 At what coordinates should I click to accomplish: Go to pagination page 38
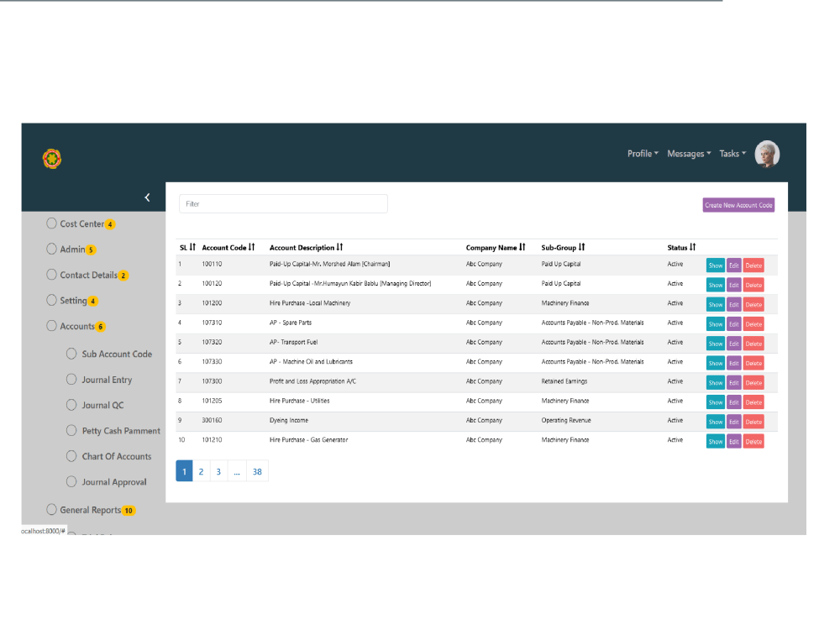pyautogui.click(x=257, y=471)
